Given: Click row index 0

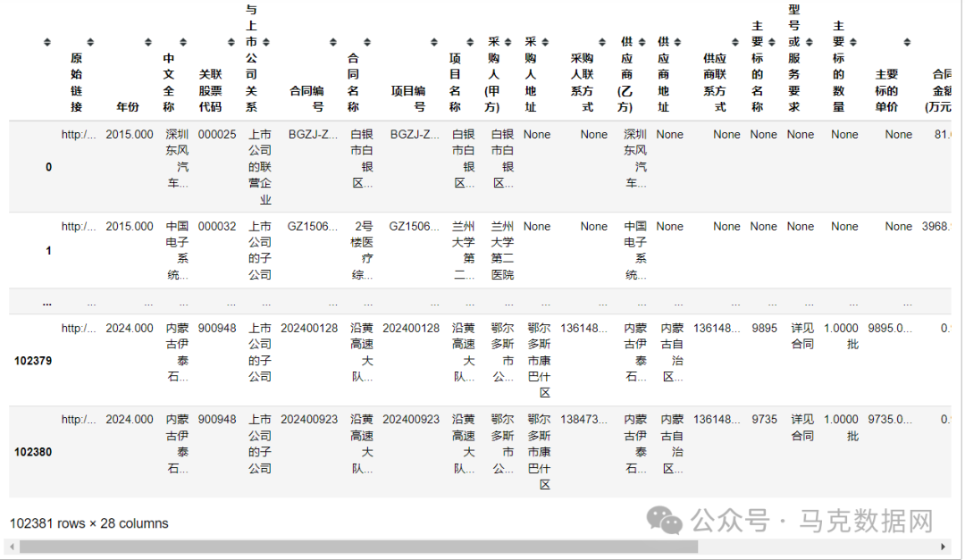Looking at the screenshot, I should tap(48, 167).
